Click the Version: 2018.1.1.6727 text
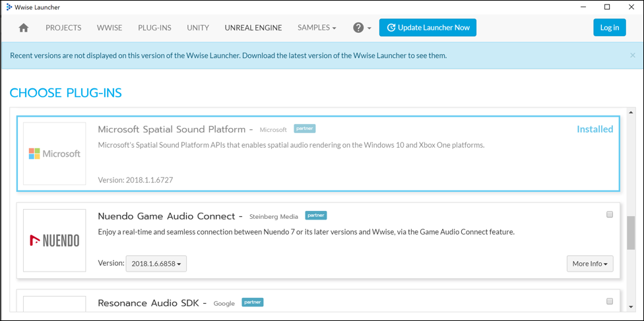Viewport: 644px width, 321px height. (135, 180)
